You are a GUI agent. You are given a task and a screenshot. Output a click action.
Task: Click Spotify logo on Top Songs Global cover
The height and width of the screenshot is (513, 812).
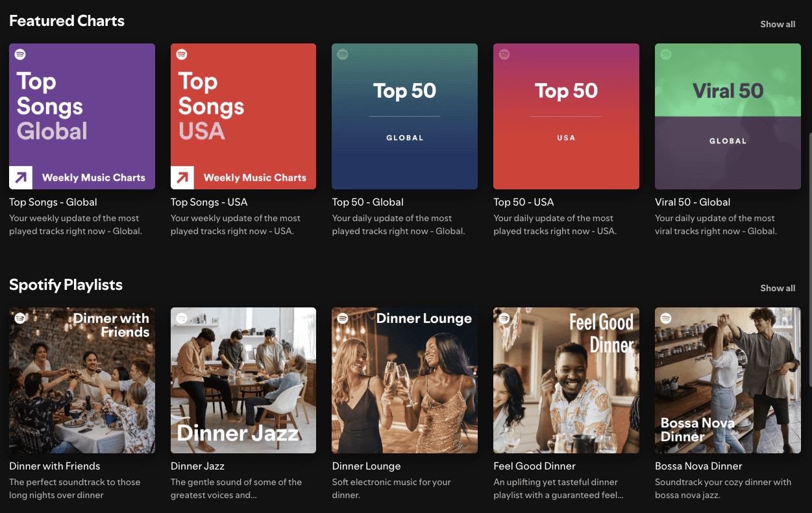20,54
